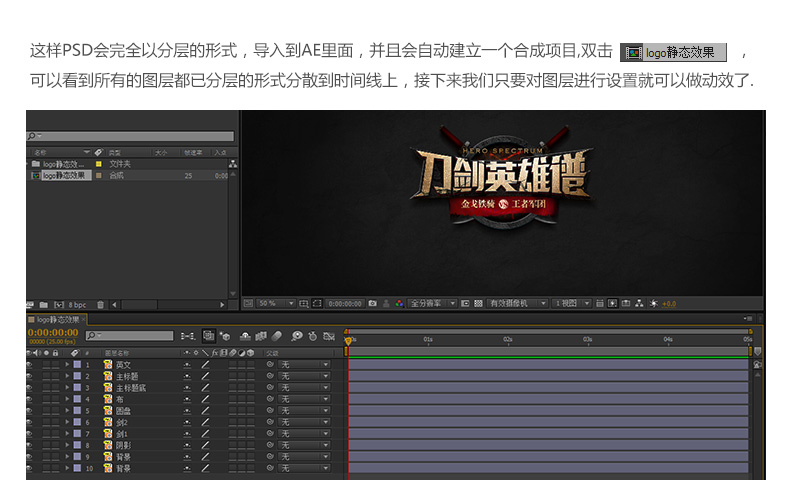Screen dimensions: 800x495
Task: Click the show channel RGB circles icon
Action: pyautogui.click(x=399, y=303)
